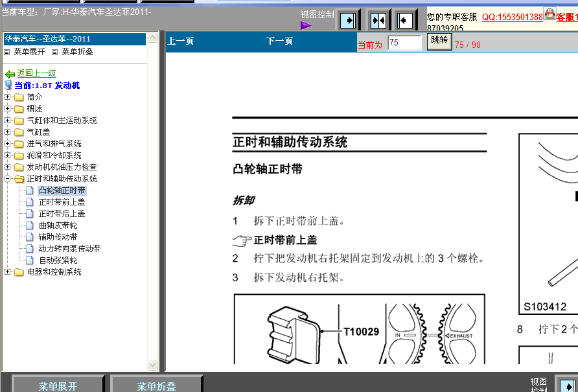Expand the 进气和排气系统 node

point(7,143)
